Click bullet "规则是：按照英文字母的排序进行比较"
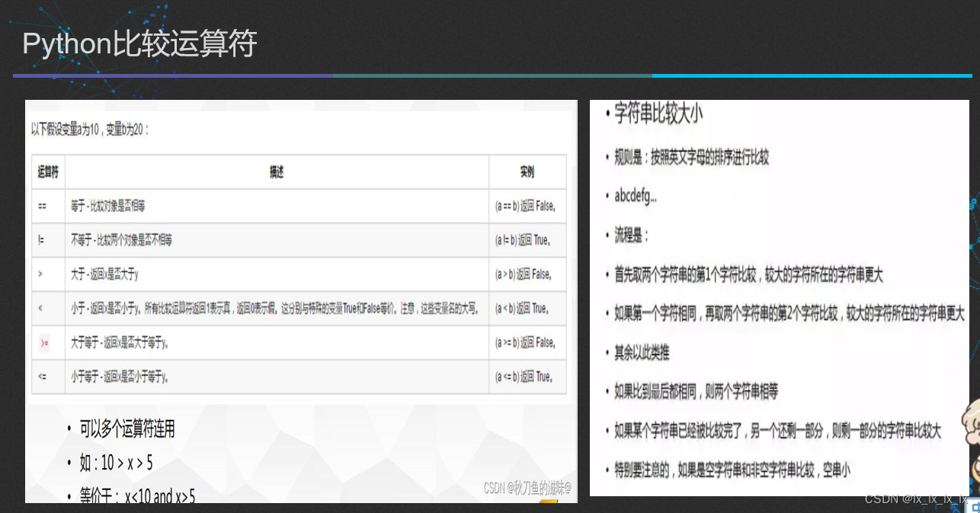 691,157
